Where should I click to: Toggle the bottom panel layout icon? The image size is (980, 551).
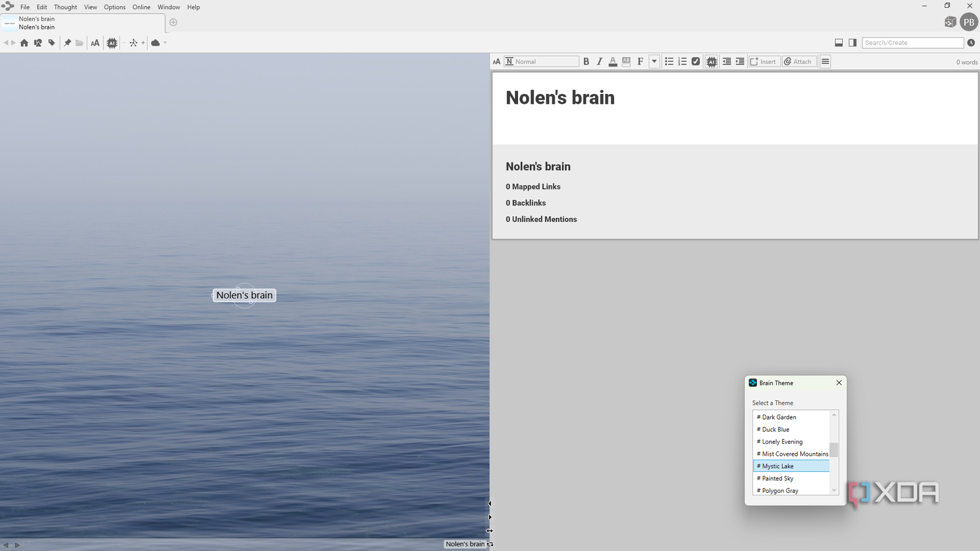pyautogui.click(x=839, y=42)
